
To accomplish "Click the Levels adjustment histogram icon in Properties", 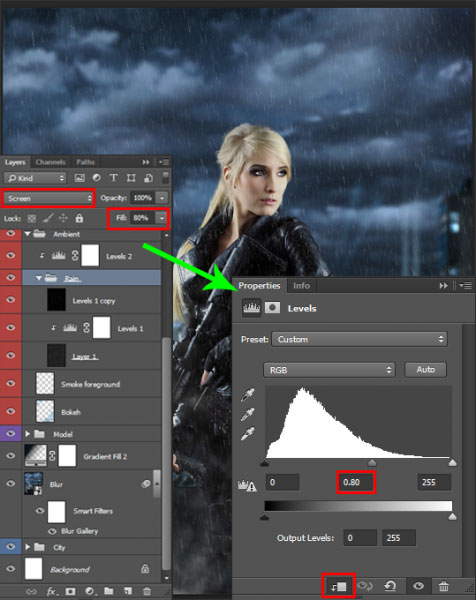I will point(252,308).
